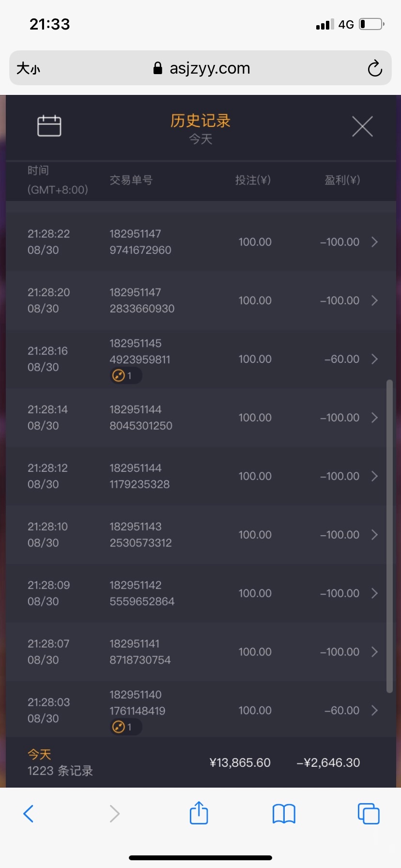The width and height of the screenshot is (401, 868).
Task: Click free-spin badge on the 21:28:16 record
Action: [125, 376]
